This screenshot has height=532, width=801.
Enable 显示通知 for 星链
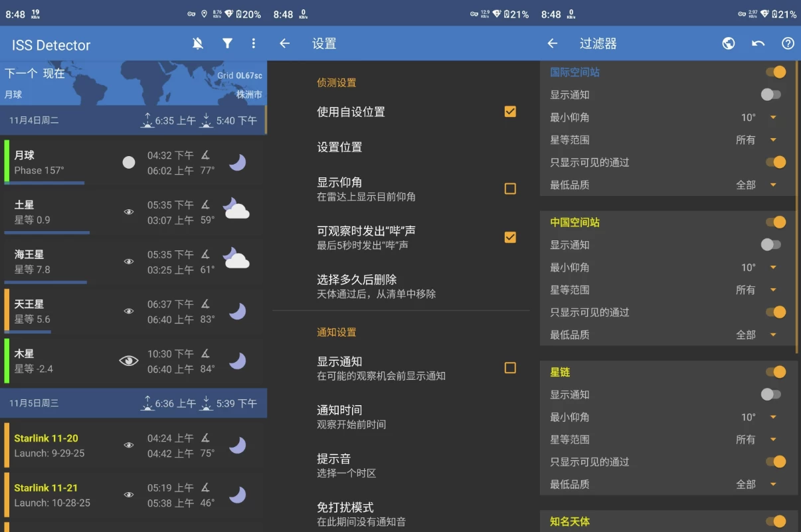click(x=770, y=394)
